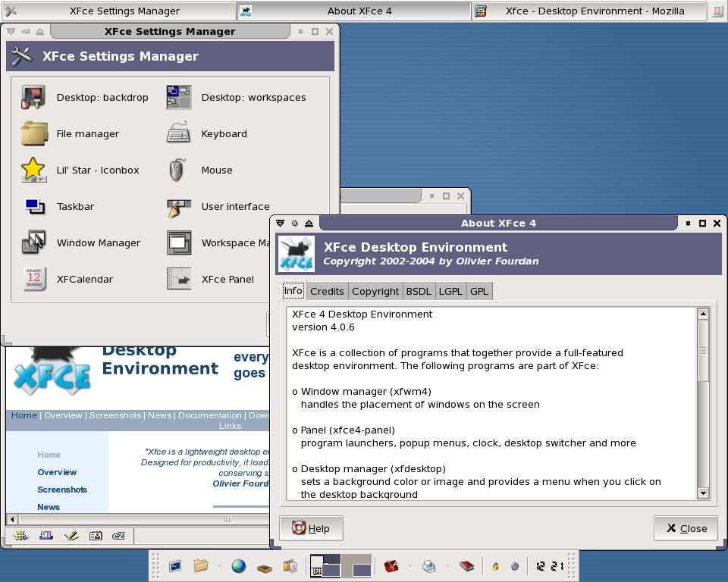Click the scroll down arrow in About text
This screenshot has height=582, width=728.
[x=703, y=493]
